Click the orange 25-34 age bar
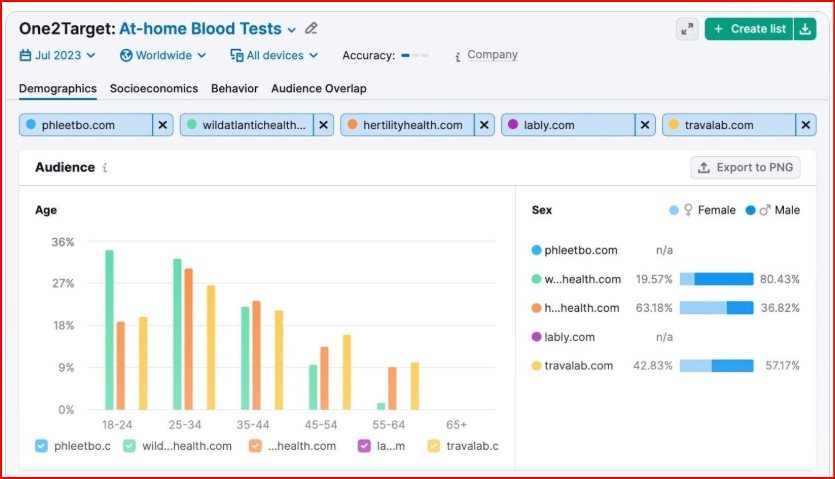Screen dimensions: 835x479 [x=189, y=339]
